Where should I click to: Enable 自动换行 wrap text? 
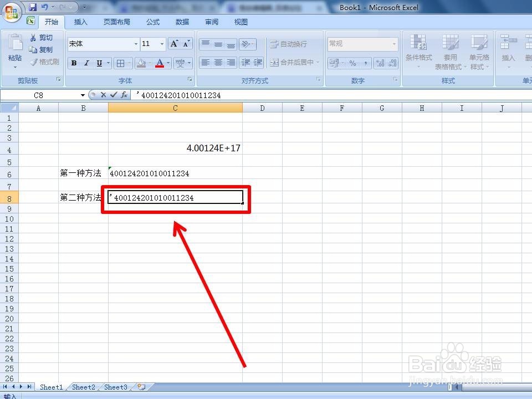[x=289, y=44]
